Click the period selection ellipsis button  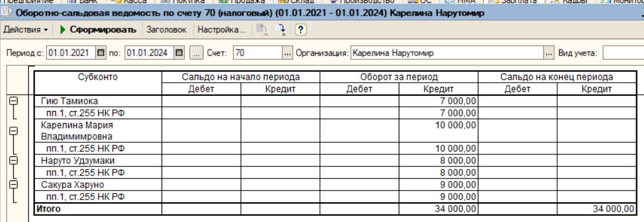click(x=197, y=52)
